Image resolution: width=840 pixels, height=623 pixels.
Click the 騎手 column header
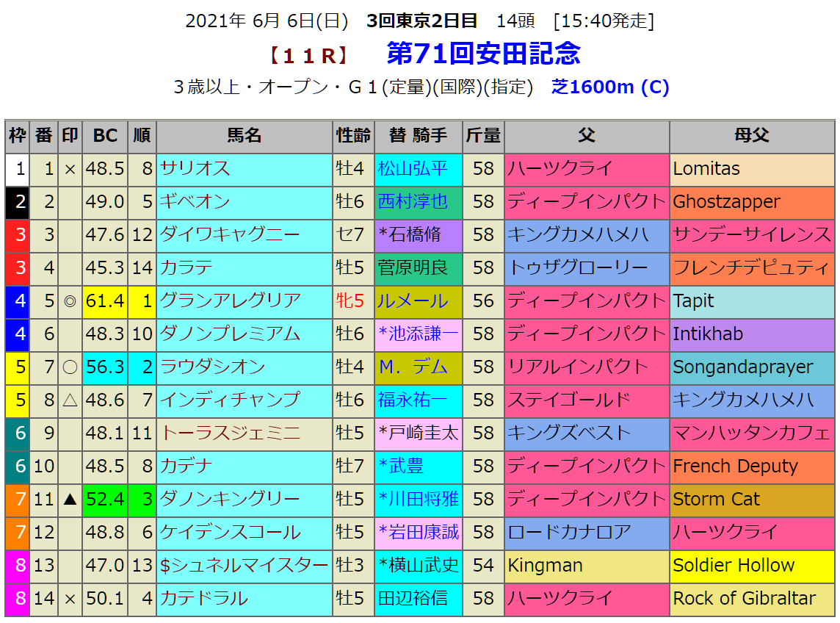tap(429, 136)
